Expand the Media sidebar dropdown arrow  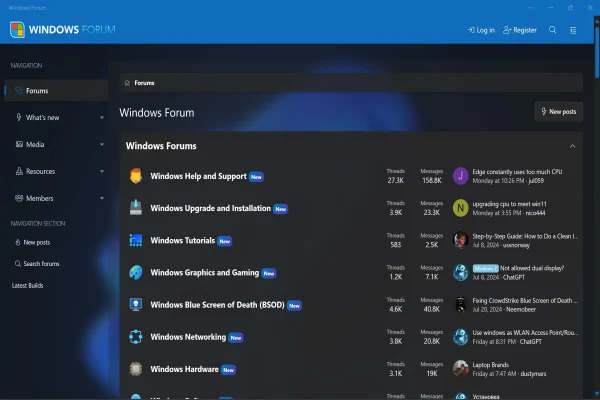click(x=102, y=145)
